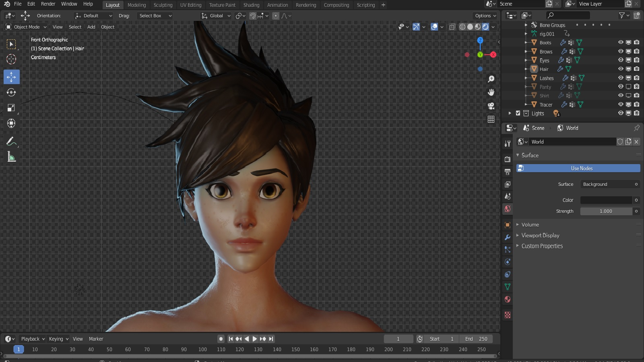Select the 3D Cursor tool
Screen dimensions: 644x362
tap(11, 59)
